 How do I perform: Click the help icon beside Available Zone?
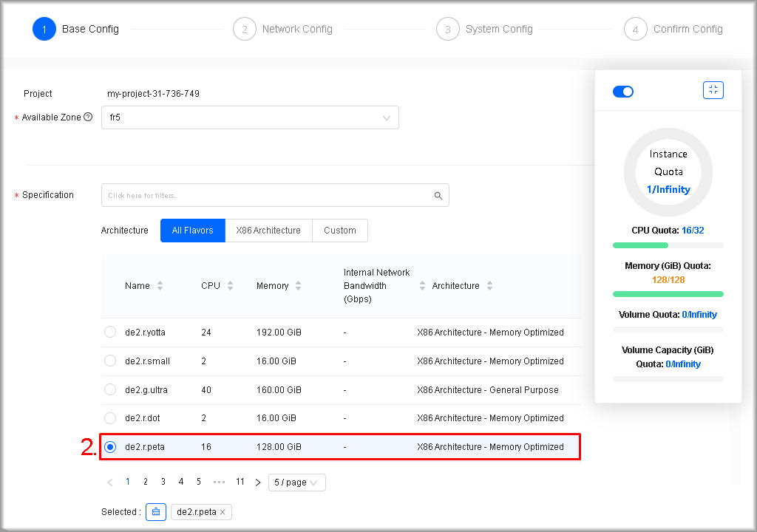tap(88, 117)
